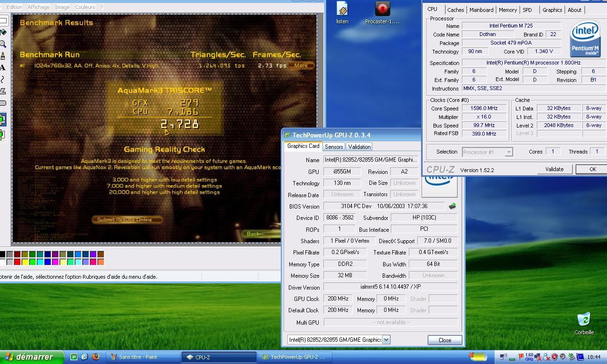The height and width of the screenshot is (364, 607).
Task: Open the Processor #1 selection dropdown in CPU-Z
Action: coord(509,152)
